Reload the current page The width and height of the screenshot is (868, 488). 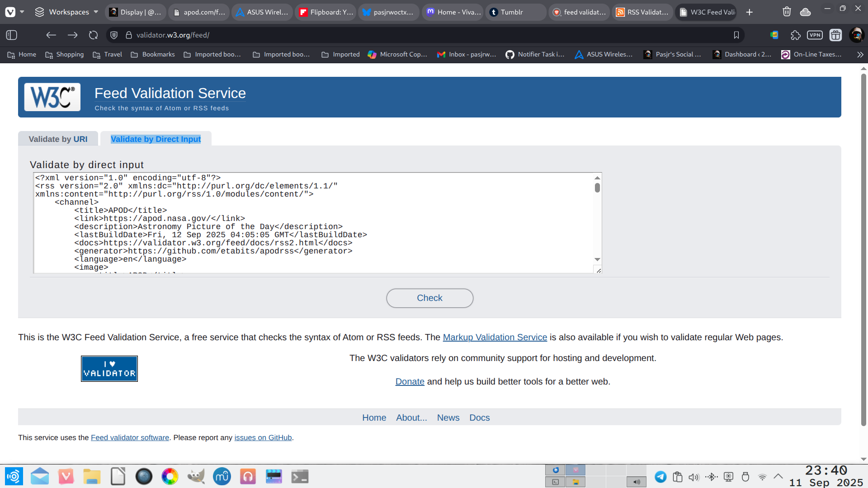(x=93, y=35)
